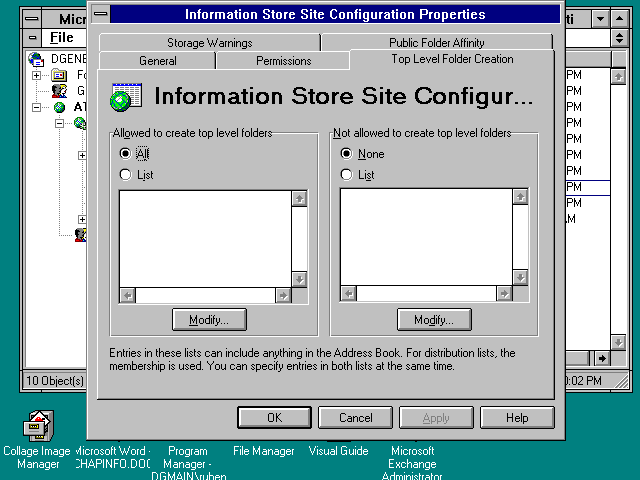Click the folder icon in admin tree

click(x=59, y=75)
